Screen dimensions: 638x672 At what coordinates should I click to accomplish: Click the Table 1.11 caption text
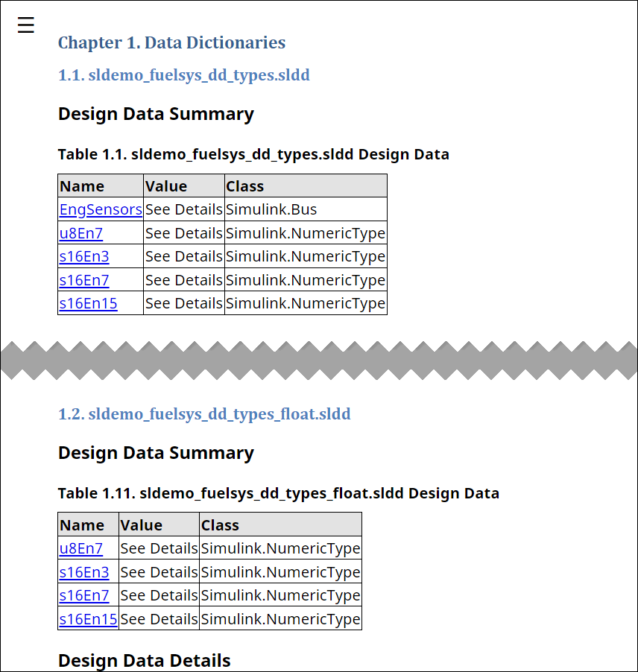point(279,493)
